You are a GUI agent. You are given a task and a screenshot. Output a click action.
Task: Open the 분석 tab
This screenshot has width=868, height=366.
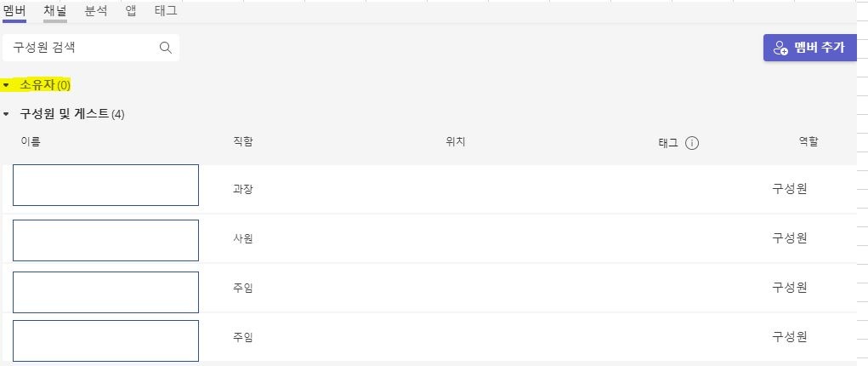96,11
